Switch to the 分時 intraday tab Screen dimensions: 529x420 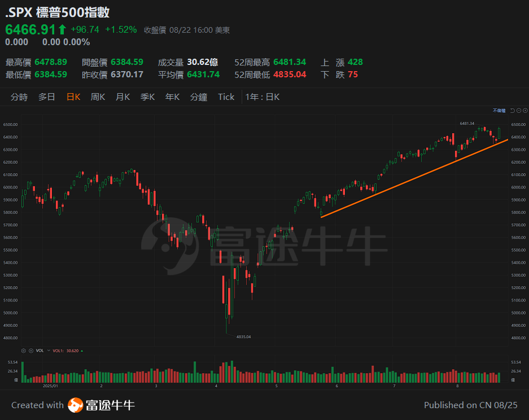point(19,97)
